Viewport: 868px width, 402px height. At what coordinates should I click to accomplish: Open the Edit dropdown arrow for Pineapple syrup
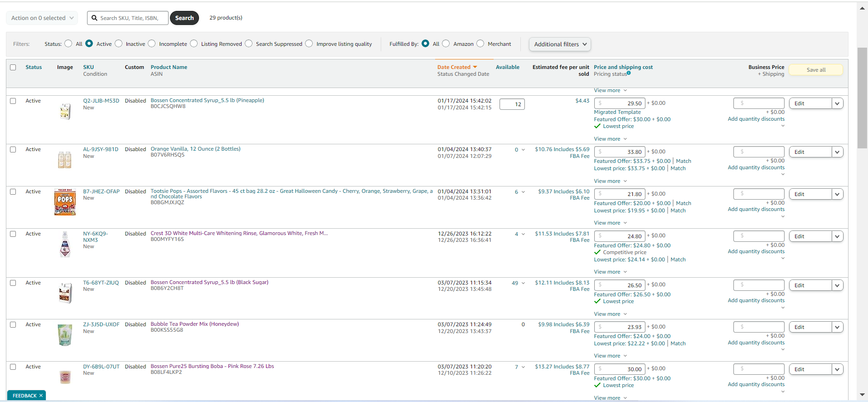[x=838, y=103]
